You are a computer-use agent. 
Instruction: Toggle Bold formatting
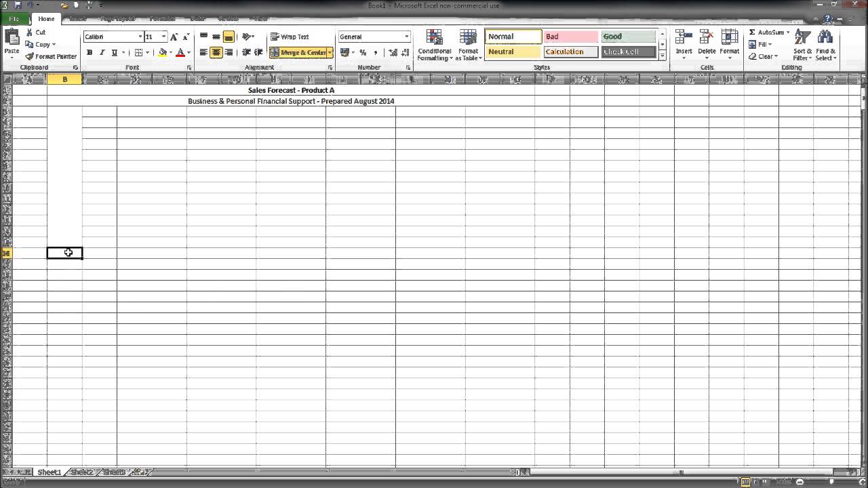[x=90, y=53]
